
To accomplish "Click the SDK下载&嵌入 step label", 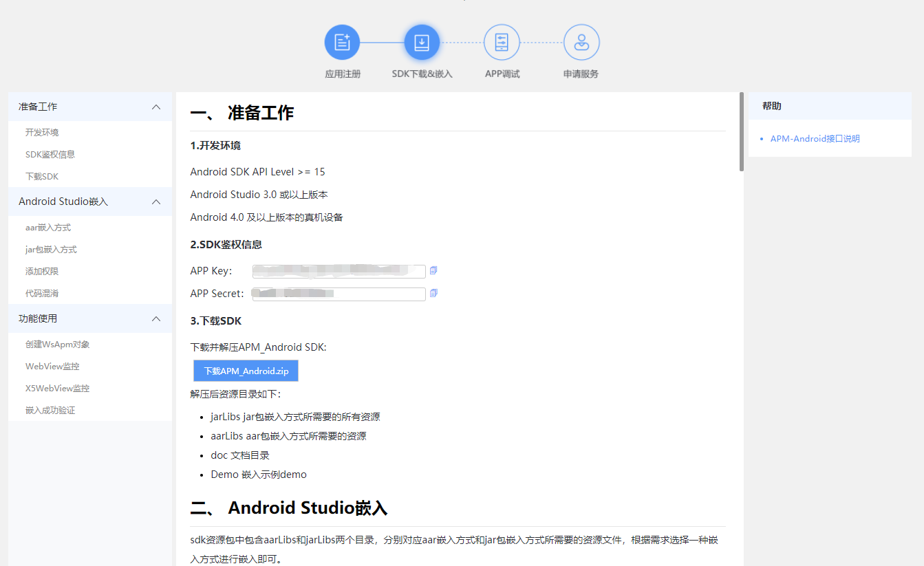I will pos(422,74).
